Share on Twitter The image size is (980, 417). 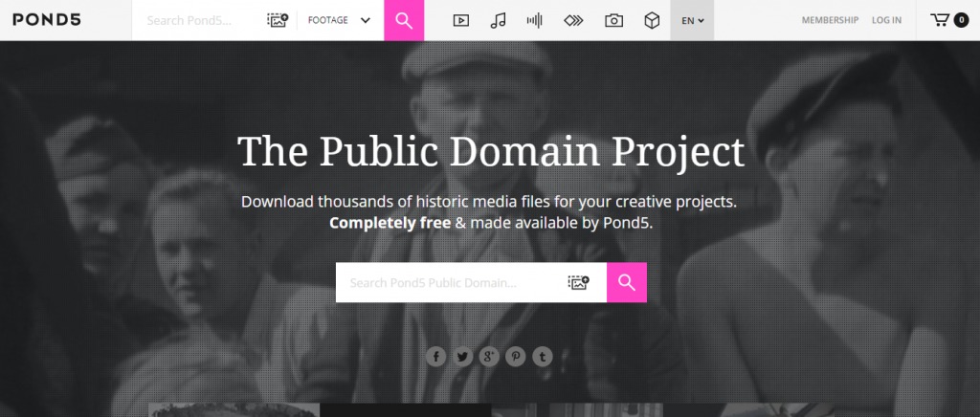[x=462, y=357]
